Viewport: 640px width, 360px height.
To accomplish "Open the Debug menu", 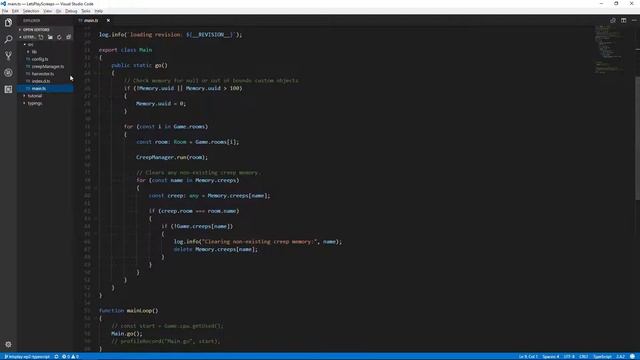I will (71, 11).
